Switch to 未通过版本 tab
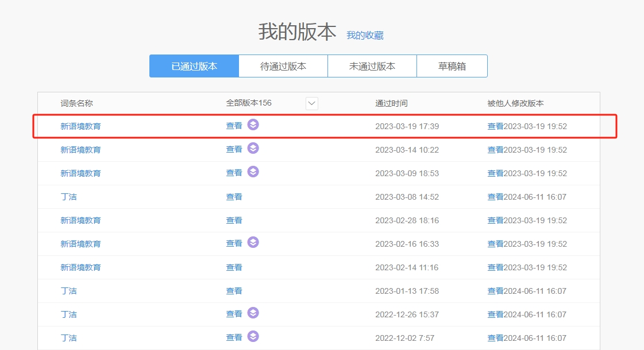644x350 pixels. point(372,65)
